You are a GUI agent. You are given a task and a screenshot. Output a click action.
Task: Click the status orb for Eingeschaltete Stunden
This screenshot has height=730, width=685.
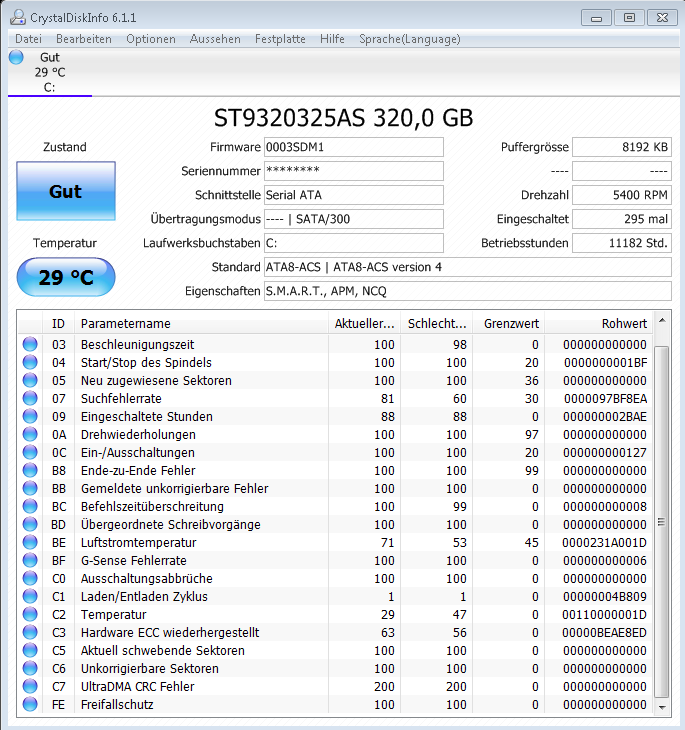[x=30, y=416]
